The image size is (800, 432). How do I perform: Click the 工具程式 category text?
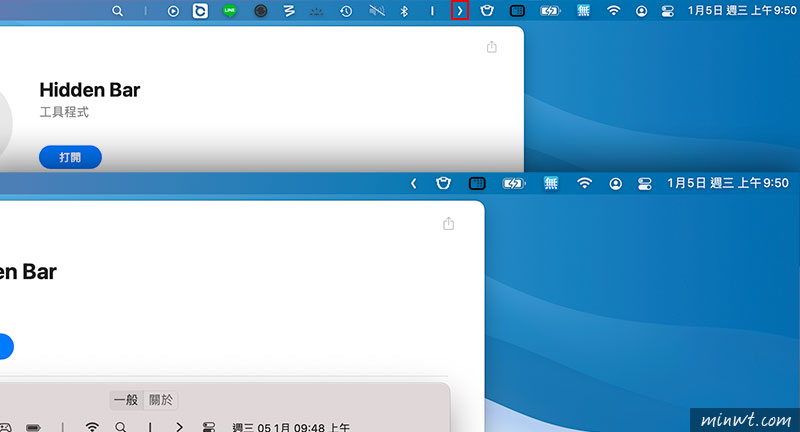(64, 112)
